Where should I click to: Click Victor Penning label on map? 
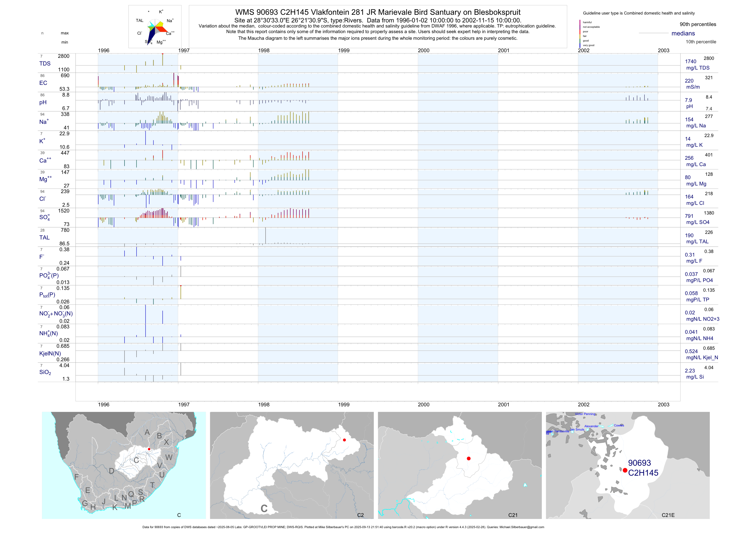585,414
